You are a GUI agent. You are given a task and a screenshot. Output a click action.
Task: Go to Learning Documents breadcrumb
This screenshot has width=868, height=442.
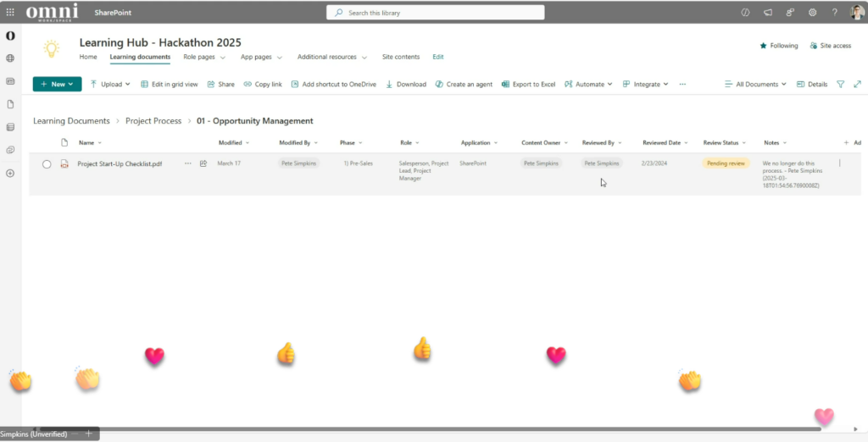[71, 120]
